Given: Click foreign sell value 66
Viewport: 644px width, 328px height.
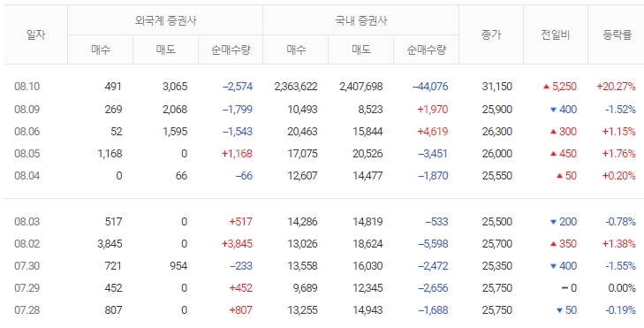Looking at the screenshot, I should (181, 176).
